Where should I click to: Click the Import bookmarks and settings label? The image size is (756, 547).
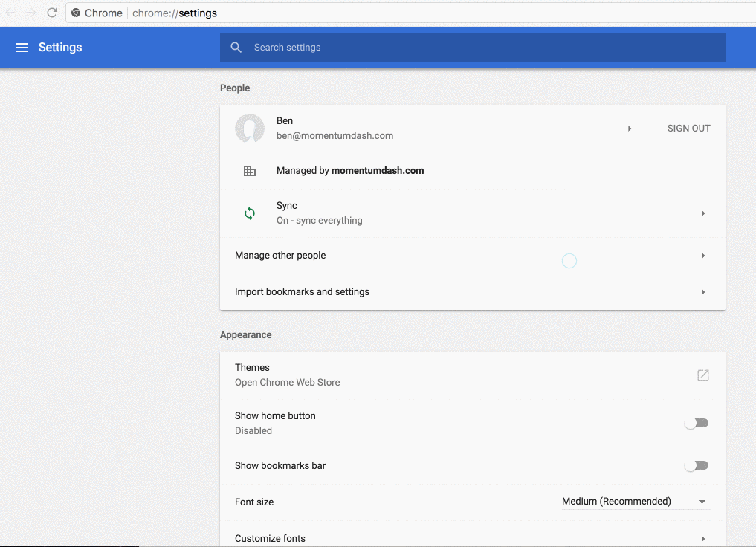click(x=302, y=291)
